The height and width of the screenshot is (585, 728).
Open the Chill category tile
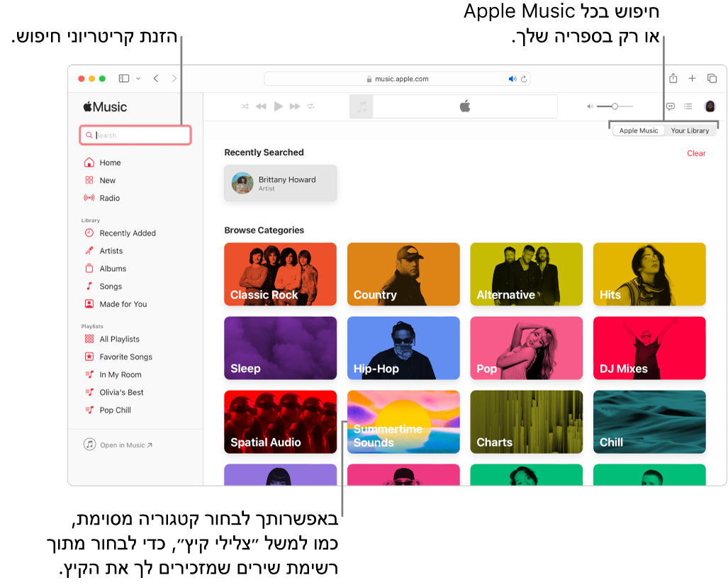pyautogui.click(x=649, y=422)
